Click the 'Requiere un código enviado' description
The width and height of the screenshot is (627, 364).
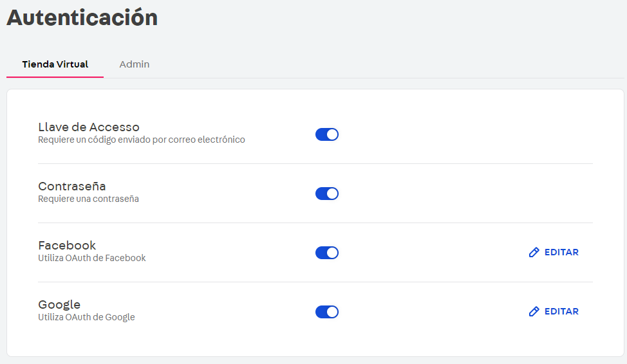point(142,140)
